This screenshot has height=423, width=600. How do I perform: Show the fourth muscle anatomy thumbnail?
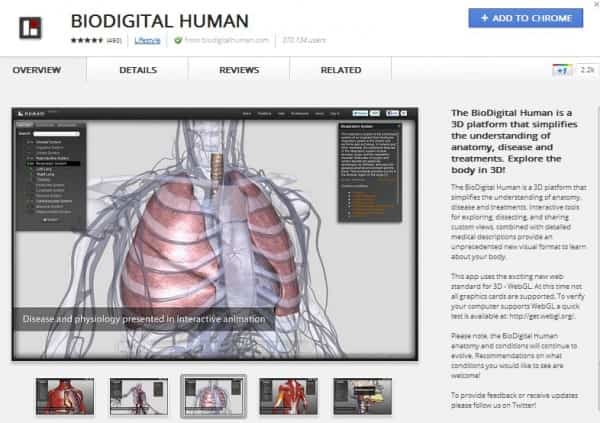coord(288,396)
